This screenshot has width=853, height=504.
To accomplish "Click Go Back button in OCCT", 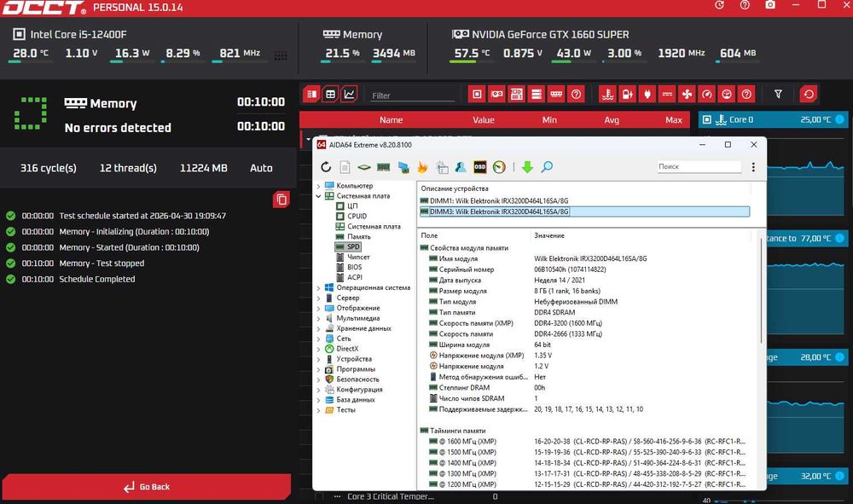I will point(147,487).
